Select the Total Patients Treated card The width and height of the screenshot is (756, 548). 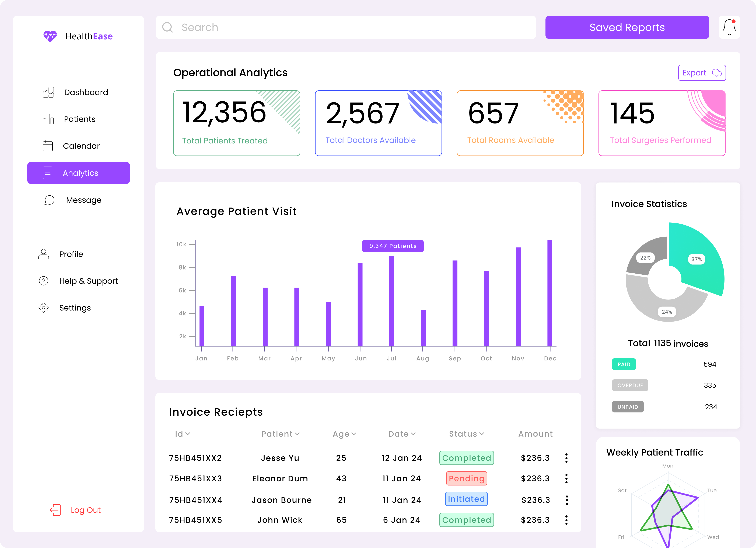[x=237, y=123]
